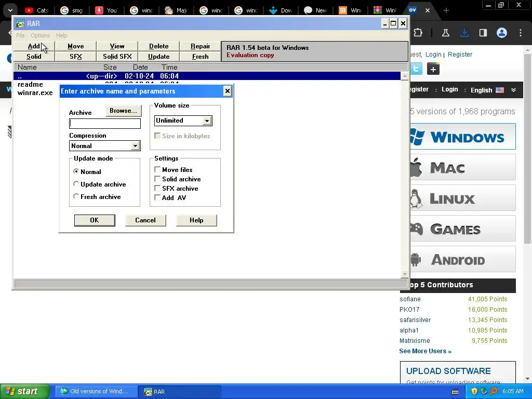The width and height of the screenshot is (532, 399).
Task: Click the Date column header
Action: coord(140,67)
